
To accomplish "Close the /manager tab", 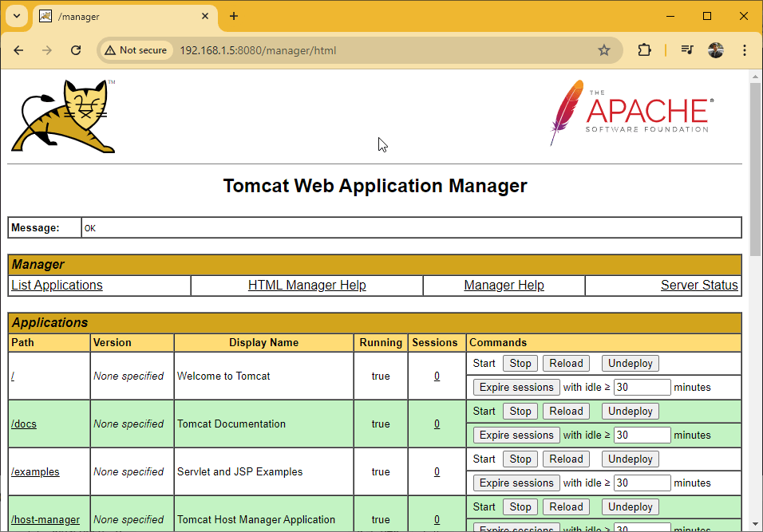I will click(205, 16).
